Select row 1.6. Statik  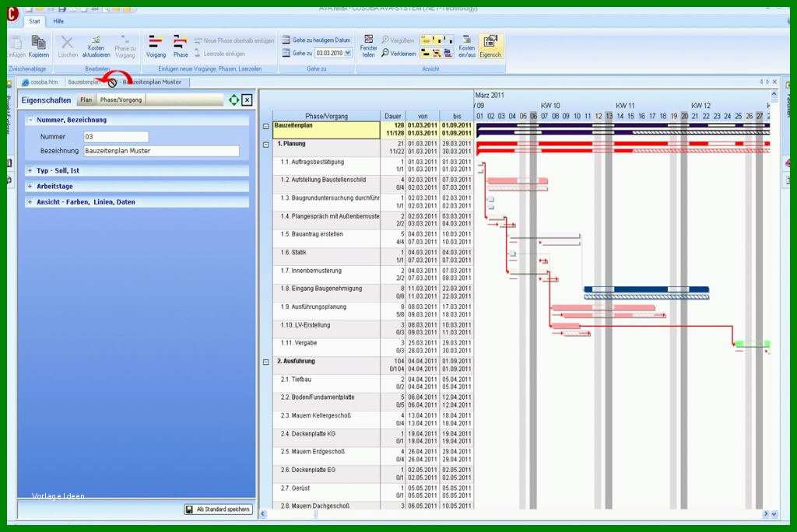click(373, 256)
